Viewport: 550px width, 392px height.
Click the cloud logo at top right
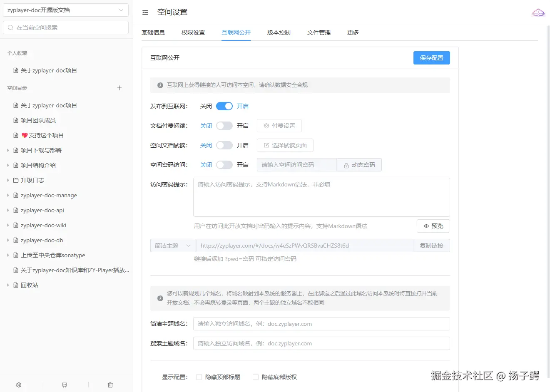(538, 12)
